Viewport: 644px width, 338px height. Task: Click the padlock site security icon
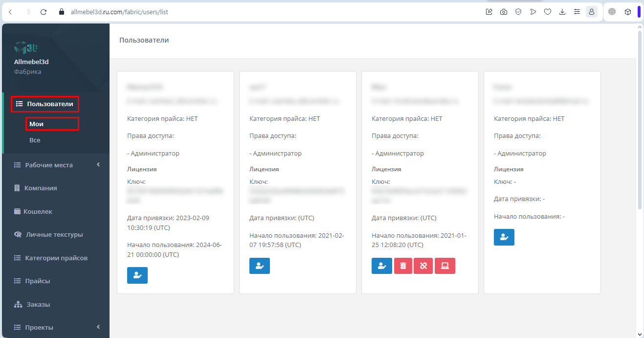[62, 12]
